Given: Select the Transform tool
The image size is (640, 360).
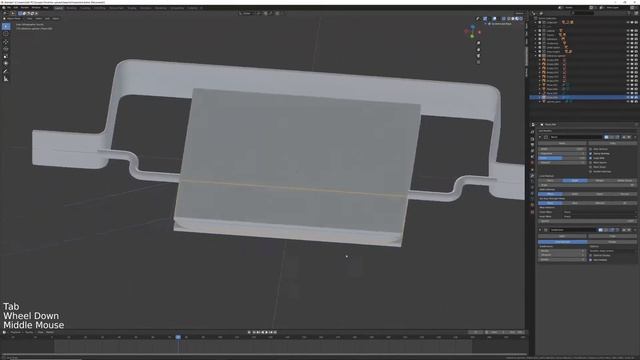Looking at the screenshot, I should pyautogui.click(x=6, y=64).
